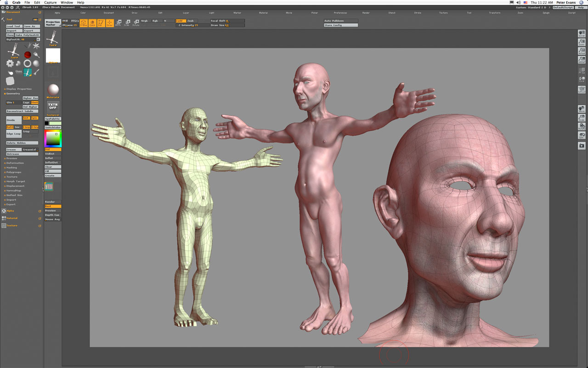Toggle the Edit mode icon

tap(101, 23)
